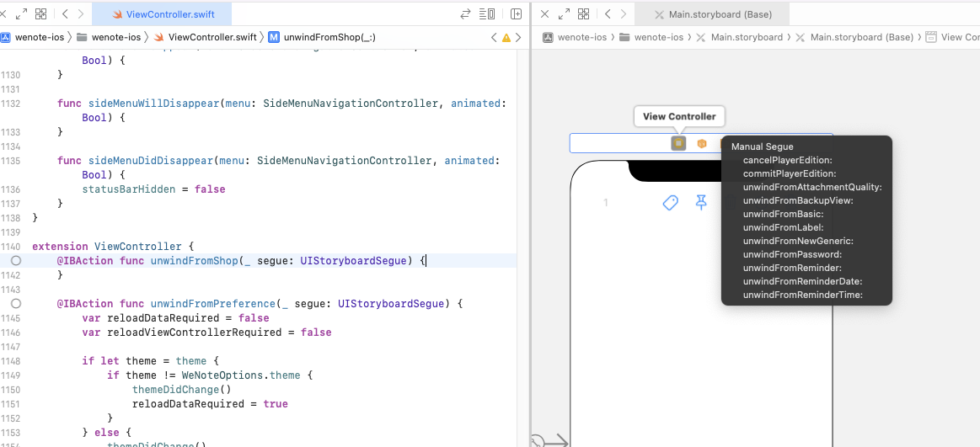Click the swap arrows icon in code editor
This screenshot has width=980, height=447.
pyautogui.click(x=465, y=13)
